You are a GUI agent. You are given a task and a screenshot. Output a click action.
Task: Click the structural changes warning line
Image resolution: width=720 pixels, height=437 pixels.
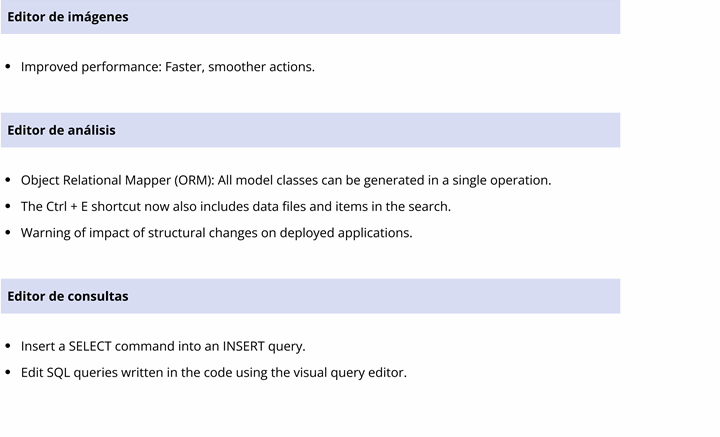(x=216, y=233)
